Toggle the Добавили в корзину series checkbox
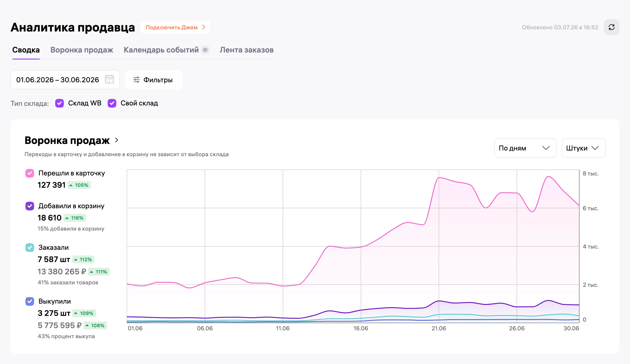This screenshot has height=364, width=630. [x=30, y=206]
